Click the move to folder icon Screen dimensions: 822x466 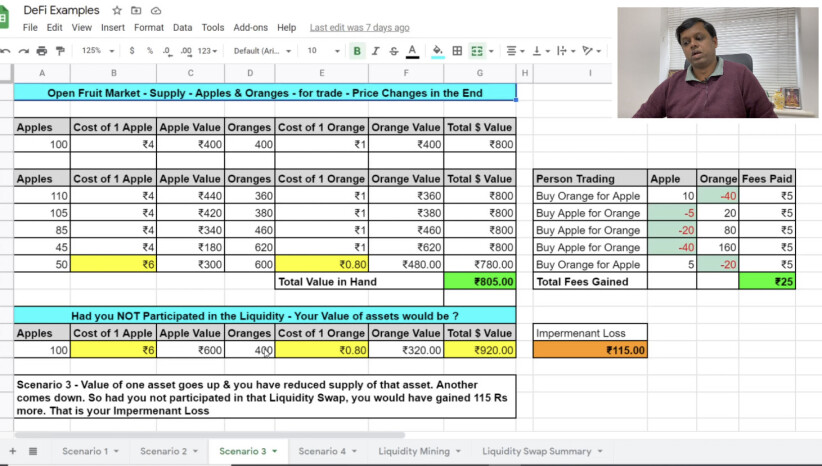pos(136,10)
